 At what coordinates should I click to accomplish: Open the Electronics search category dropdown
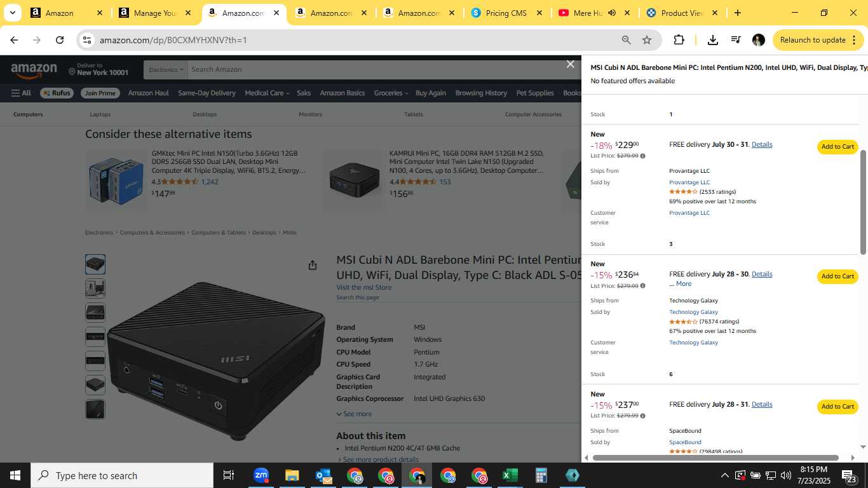166,70
